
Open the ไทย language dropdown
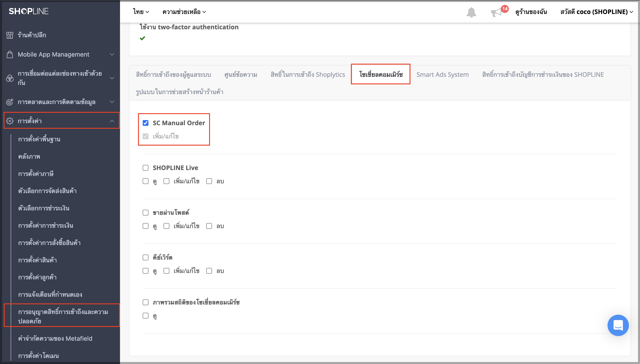[141, 12]
